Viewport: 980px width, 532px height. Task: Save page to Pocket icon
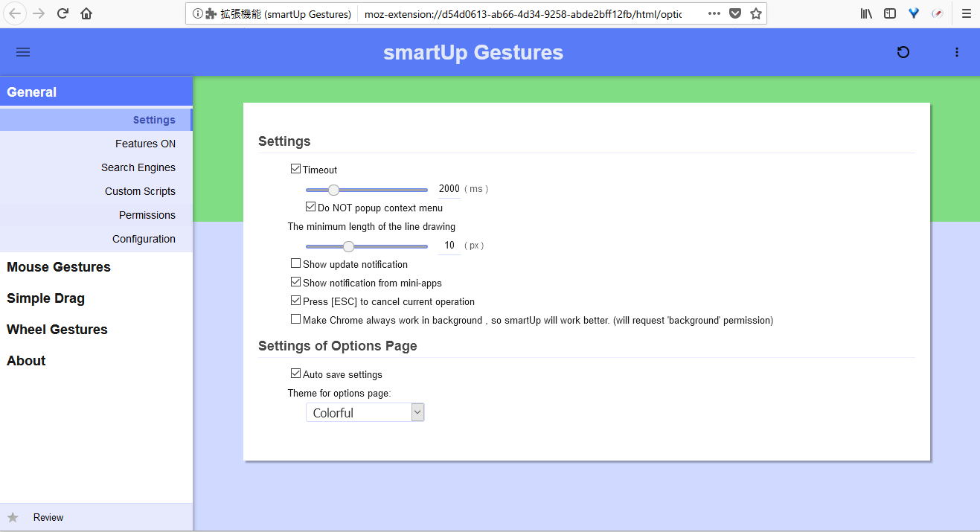tap(735, 13)
